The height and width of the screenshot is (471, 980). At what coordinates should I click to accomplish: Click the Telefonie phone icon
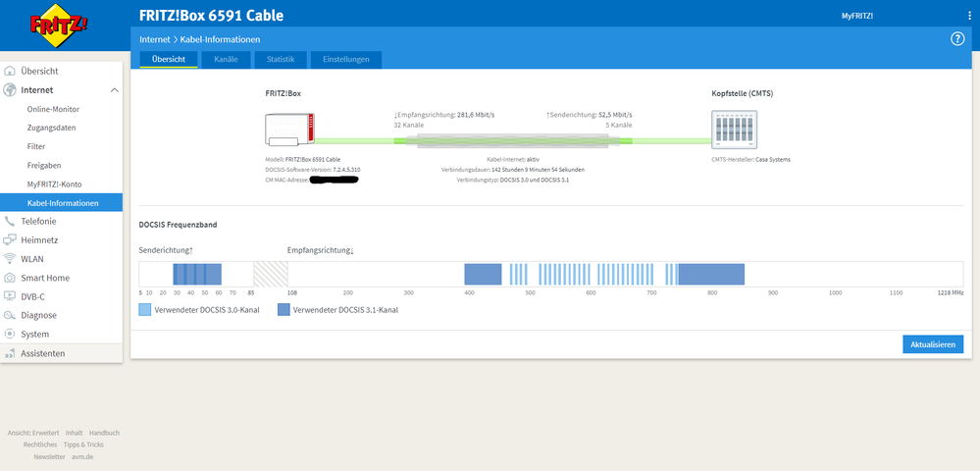pos(10,222)
